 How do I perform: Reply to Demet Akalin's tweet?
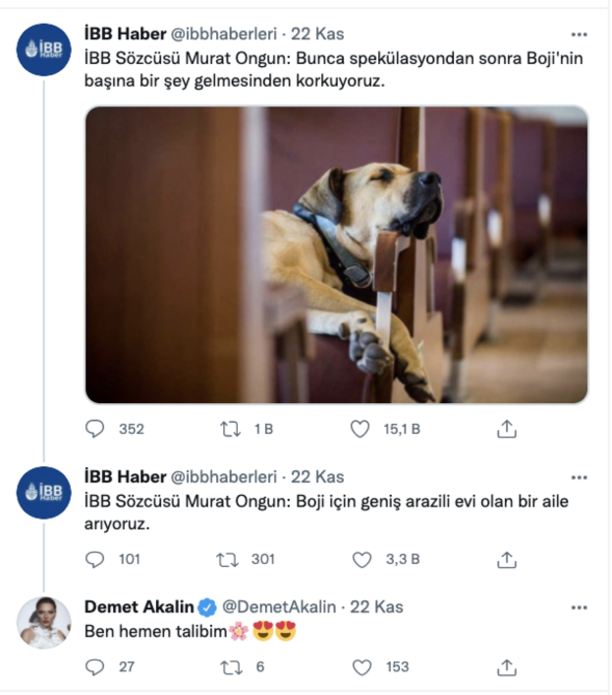coord(95,667)
